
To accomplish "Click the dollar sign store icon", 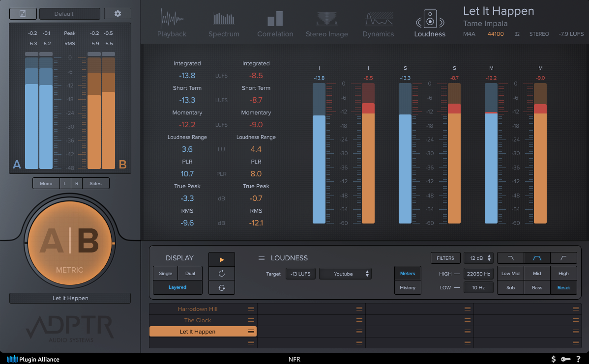I will coord(553,359).
